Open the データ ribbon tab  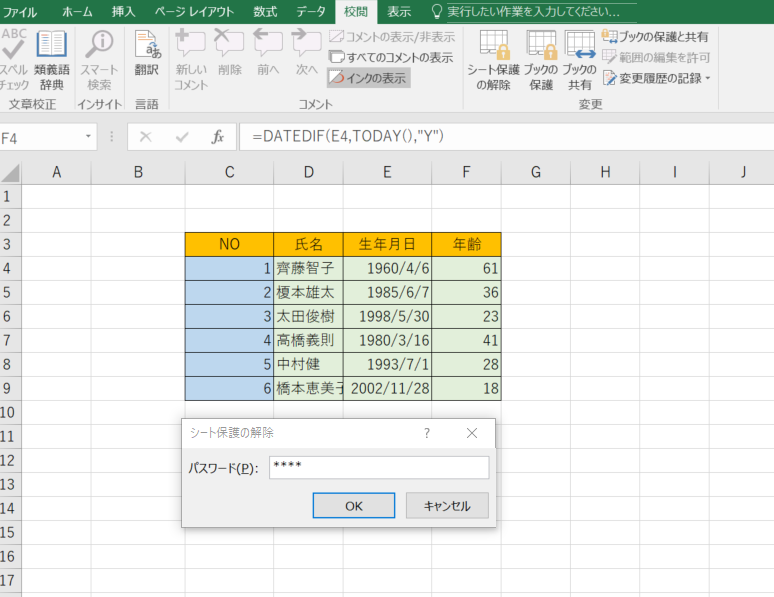(310, 12)
